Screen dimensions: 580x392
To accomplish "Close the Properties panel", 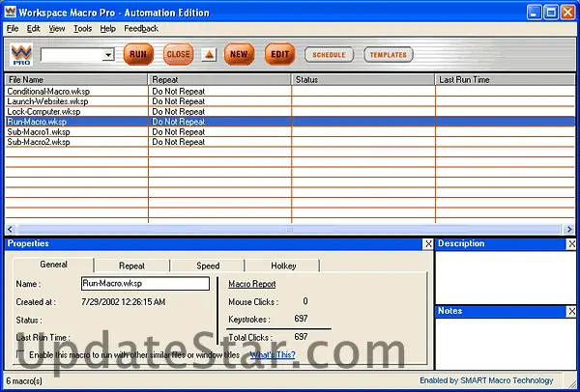I will tap(428, 244).
